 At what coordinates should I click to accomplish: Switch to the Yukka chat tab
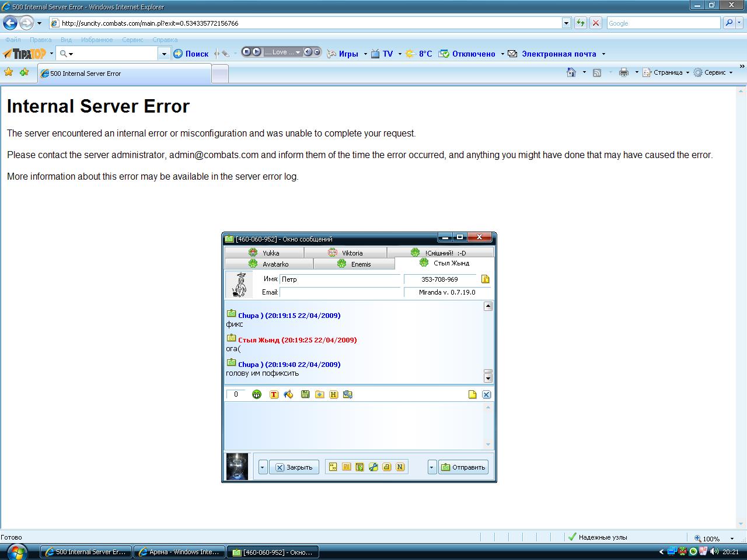tap(264, 253)
